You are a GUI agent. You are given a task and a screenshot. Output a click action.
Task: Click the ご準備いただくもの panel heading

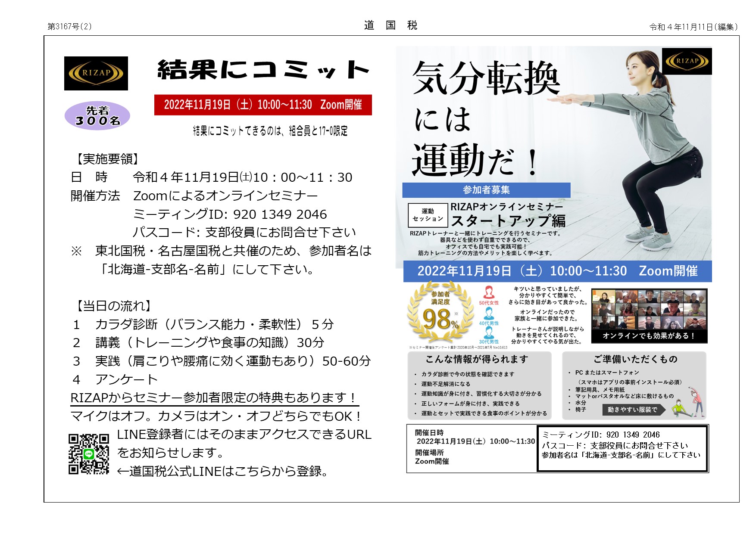click(635, 359)
